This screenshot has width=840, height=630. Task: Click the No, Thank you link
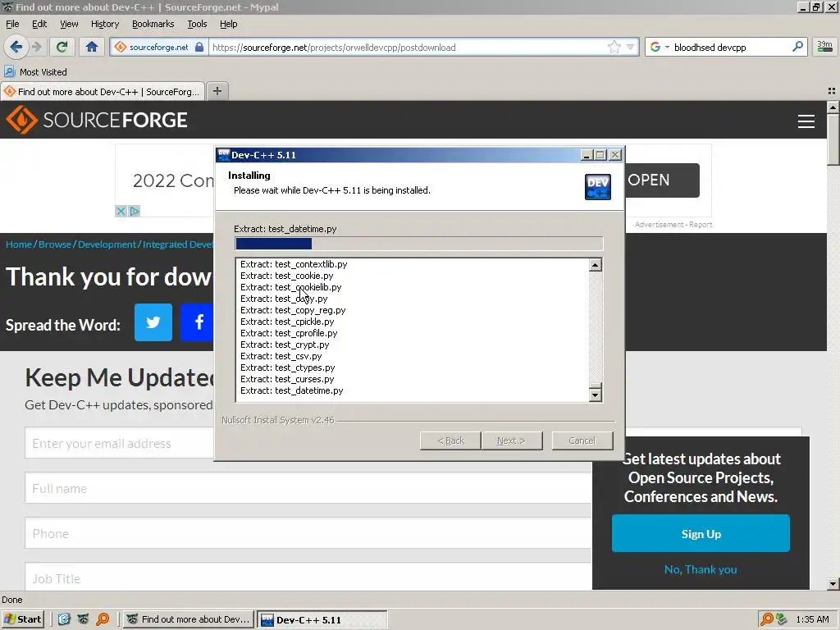point(701,569)
